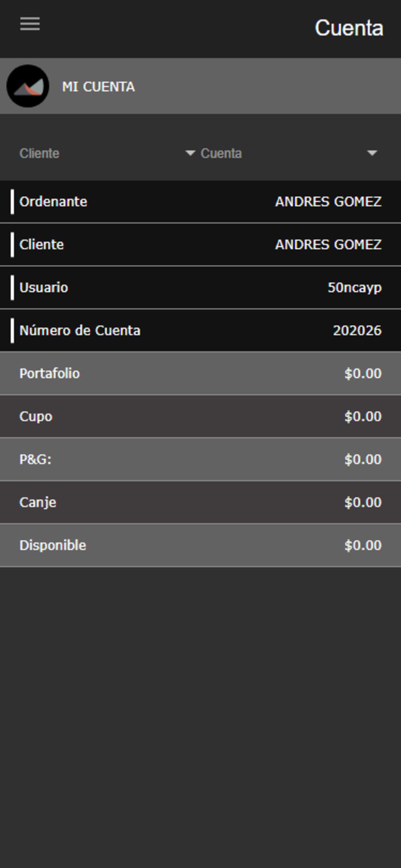Select the Usuario row label

(44, 287)
